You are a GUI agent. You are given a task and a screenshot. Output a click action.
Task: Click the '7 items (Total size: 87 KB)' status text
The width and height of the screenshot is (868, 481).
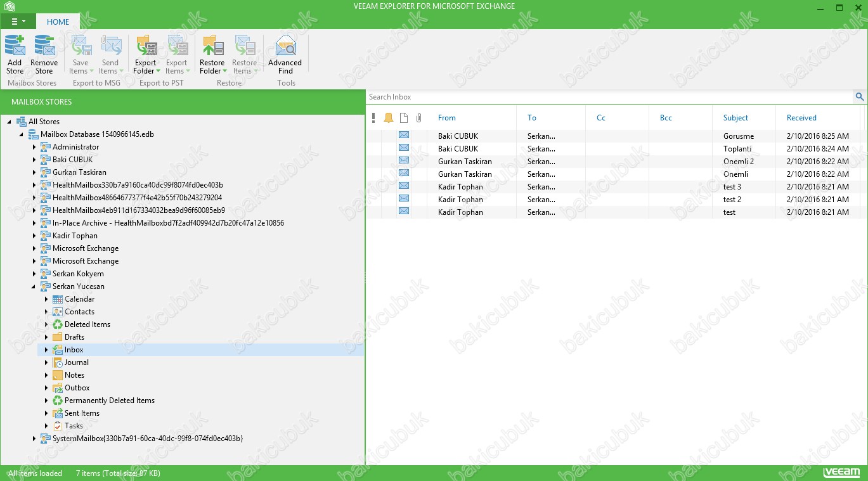[118, 473]
